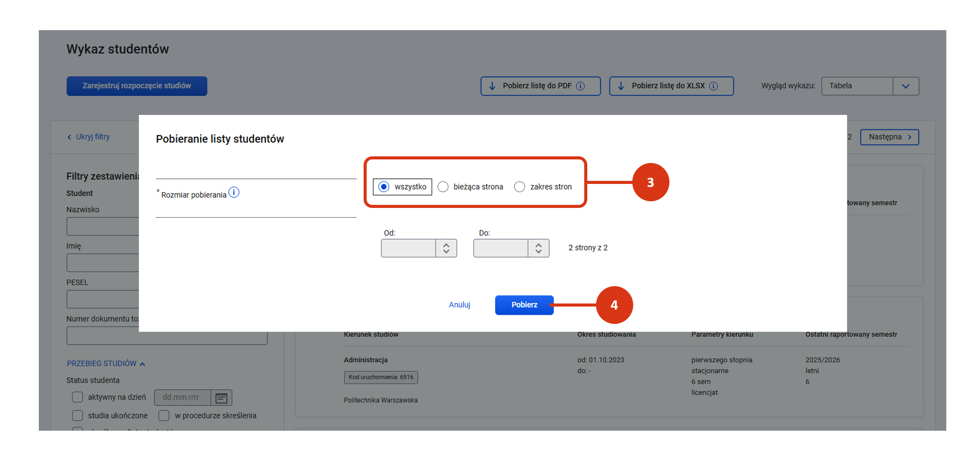Click the '2025/2026' semester value
This screenshot has height=468, width=980.
pos(823,360)
